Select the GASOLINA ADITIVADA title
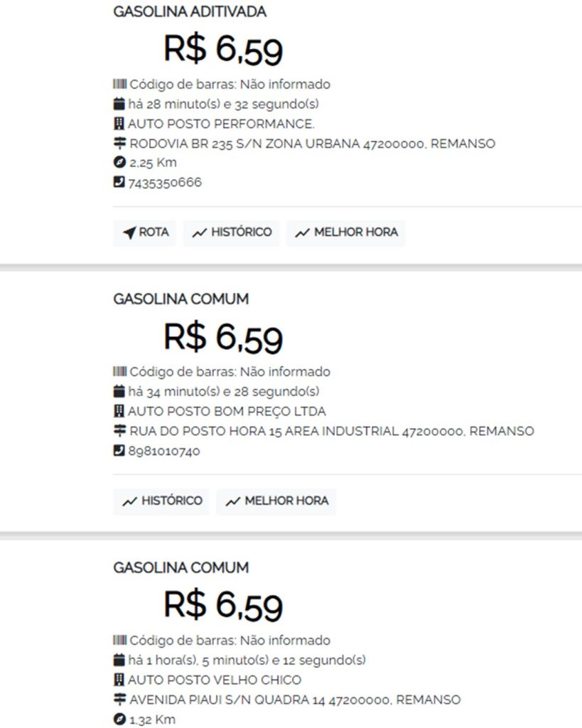This screenshot has height=728, width=582. tap(190, 12)
